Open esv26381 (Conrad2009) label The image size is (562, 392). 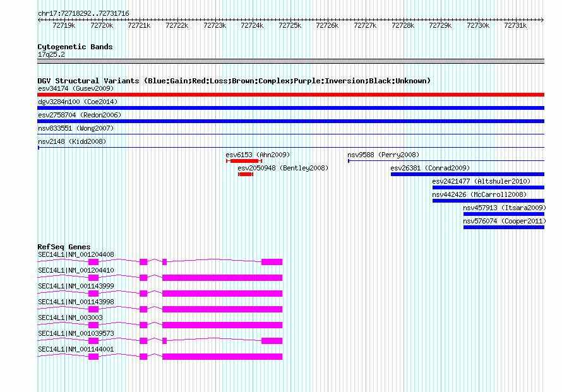(430, 168)
